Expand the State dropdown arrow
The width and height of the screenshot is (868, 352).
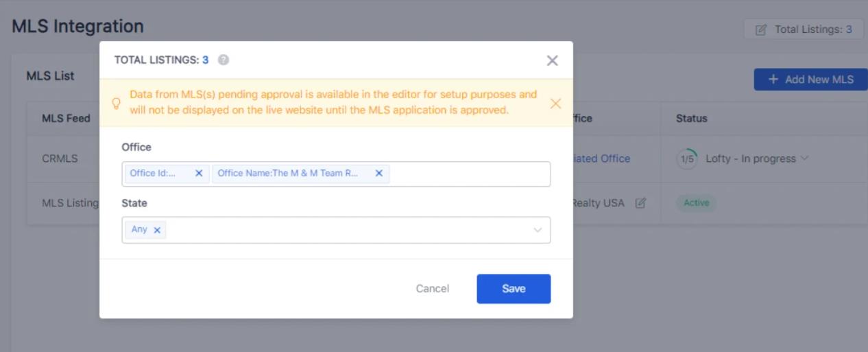(538, 231)
